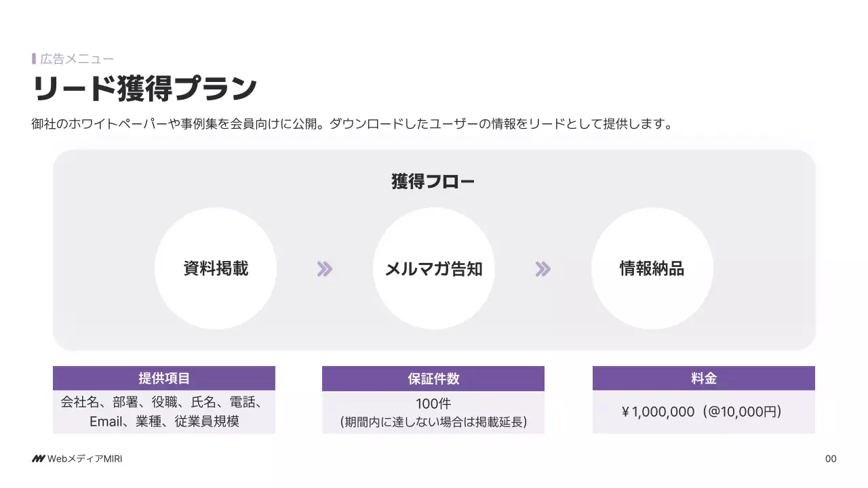Select the 資料掲載 circle
Viewport: 868px width, 488px height.
click(x=216, y=268)
